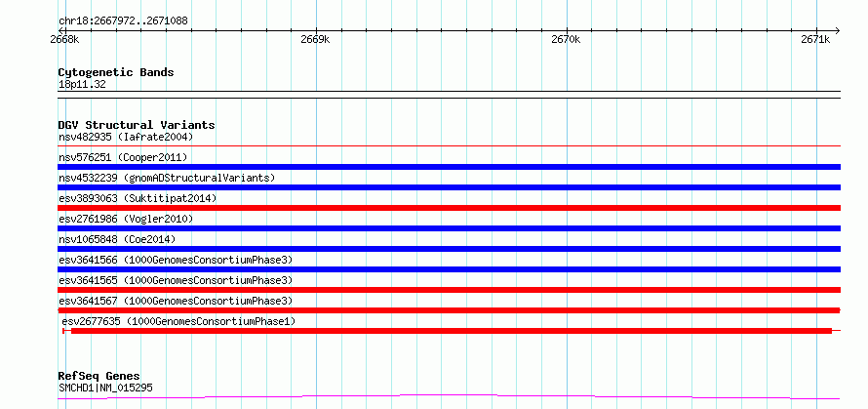
Task: Select the esv3641566 blue variant bar
Action: (x=449, y=269)
